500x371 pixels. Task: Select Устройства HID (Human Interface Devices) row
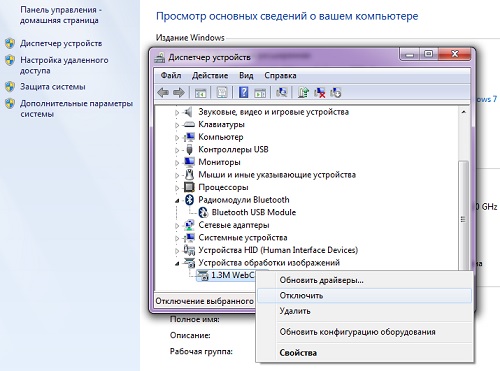click(278, 250)
